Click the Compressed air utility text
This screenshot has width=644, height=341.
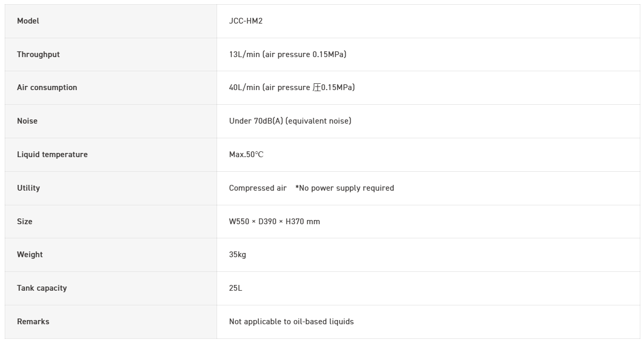258,188
